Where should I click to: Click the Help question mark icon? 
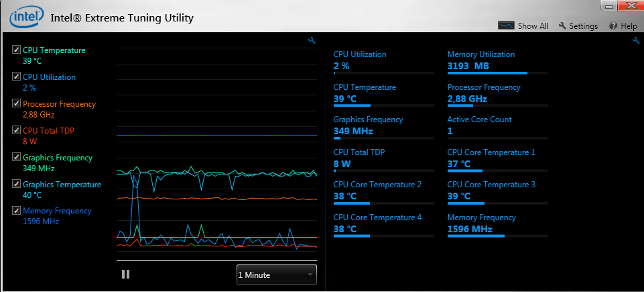coord(613,26)
